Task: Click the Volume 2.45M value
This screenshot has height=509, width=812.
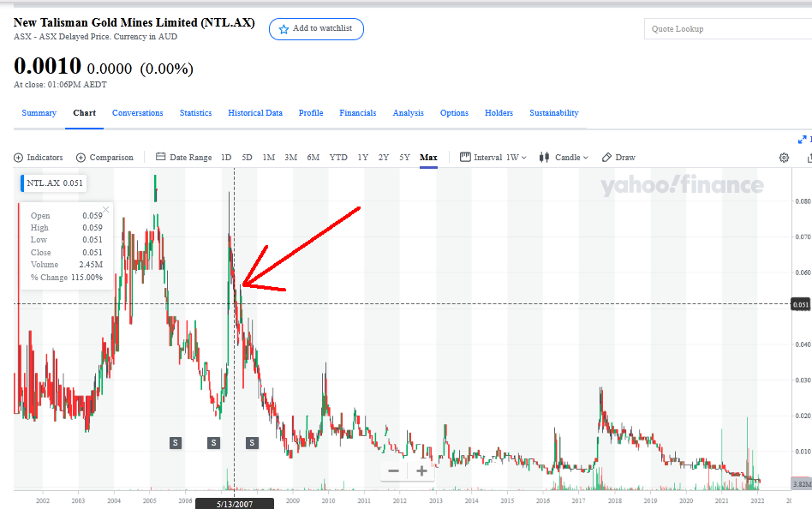Action: pyautogui.click(x=91, y=264)
